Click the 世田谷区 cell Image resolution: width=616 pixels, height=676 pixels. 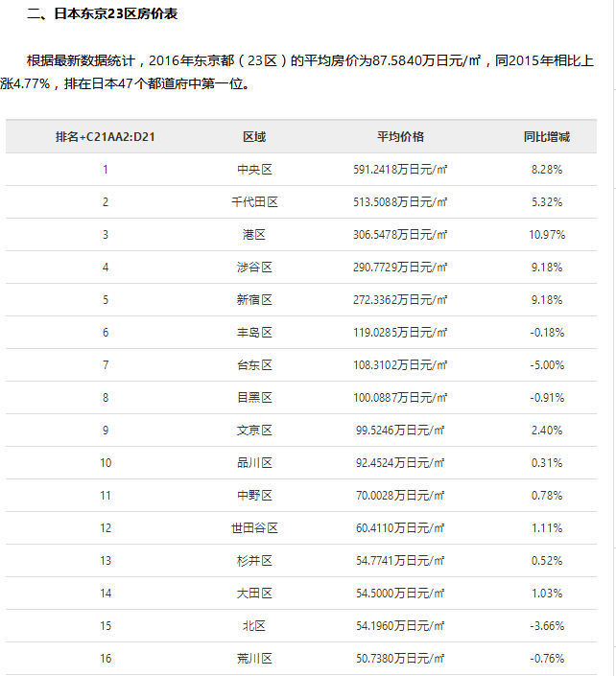254,528
